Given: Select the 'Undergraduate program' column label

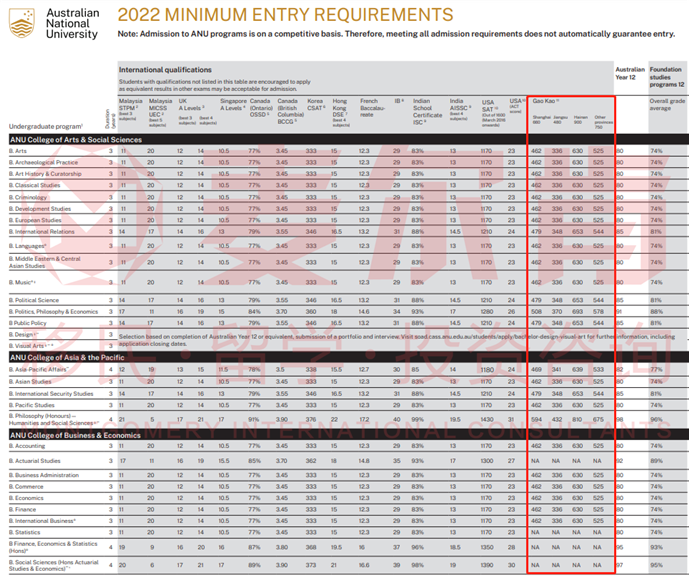Looking at the screenshot, I should tap(46, 127).
